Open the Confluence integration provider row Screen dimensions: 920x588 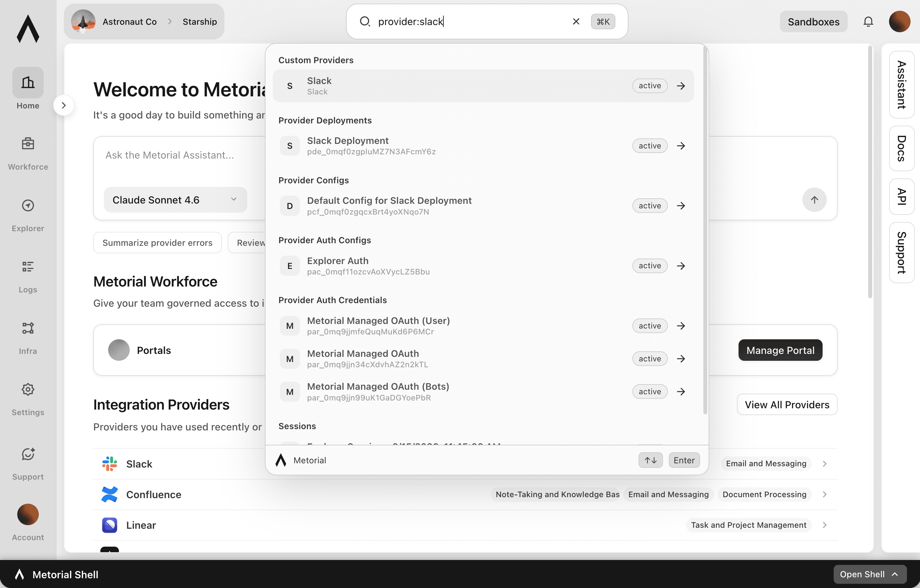point(465,495)
